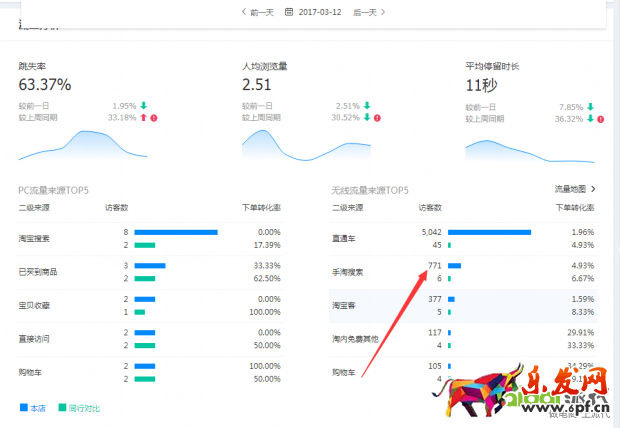
Task: Click the 淘宝客 row in wireless sources
Action: coord(346,304)
